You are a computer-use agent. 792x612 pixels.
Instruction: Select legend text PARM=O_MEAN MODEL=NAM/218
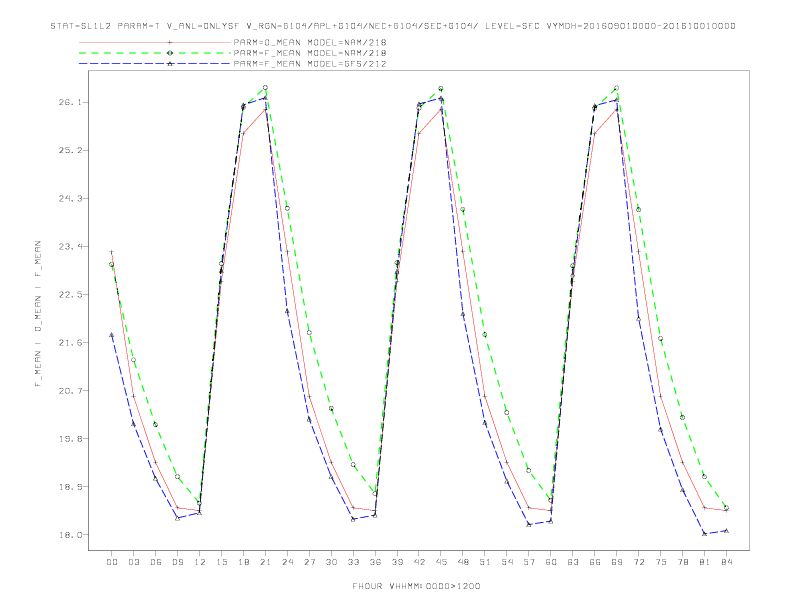pyautogui.click(x=310, y=42)
